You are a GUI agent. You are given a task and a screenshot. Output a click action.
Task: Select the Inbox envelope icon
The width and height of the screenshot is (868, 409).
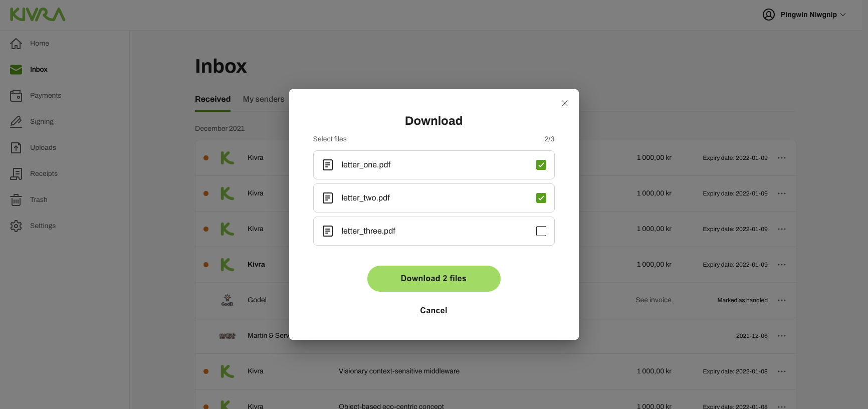[16, 69]
